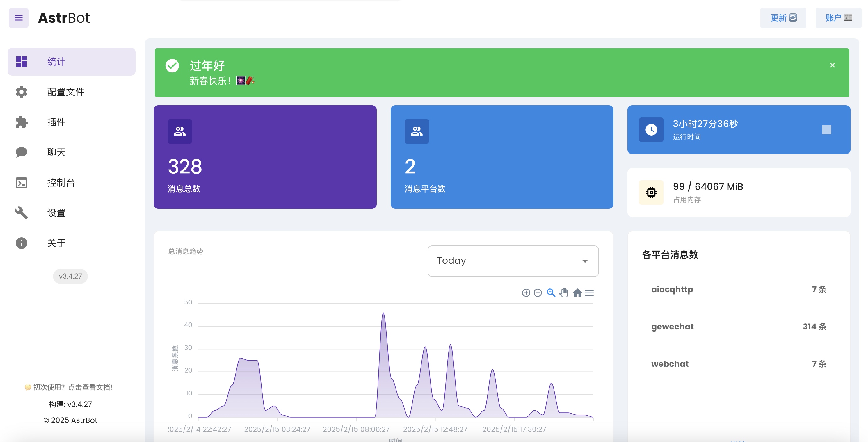Screen dimensions: 868x442
Task: Click the 2025/2/15 08:06:27 axis label
Action: point(356,429)
